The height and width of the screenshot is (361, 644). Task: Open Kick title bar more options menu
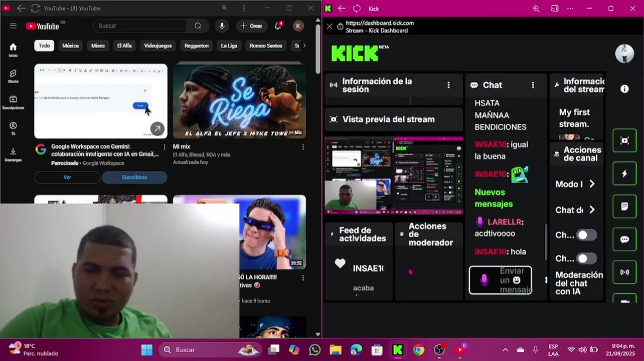[x=570, y=9]
